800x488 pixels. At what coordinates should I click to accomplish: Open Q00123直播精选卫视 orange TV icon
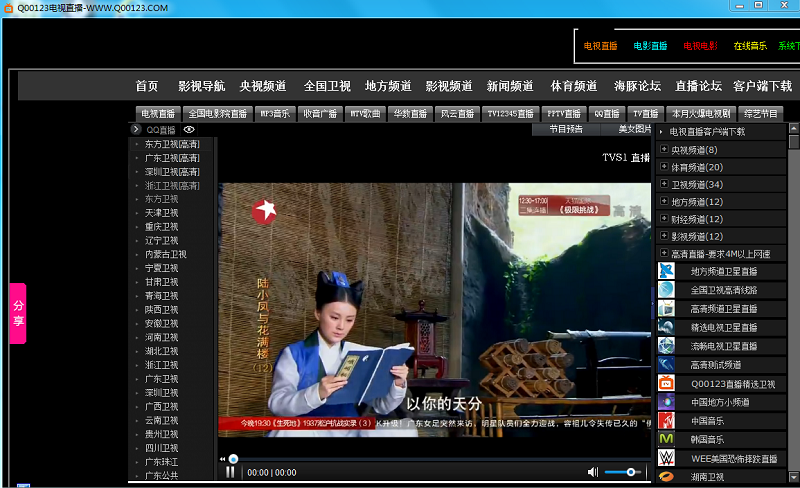666,383
